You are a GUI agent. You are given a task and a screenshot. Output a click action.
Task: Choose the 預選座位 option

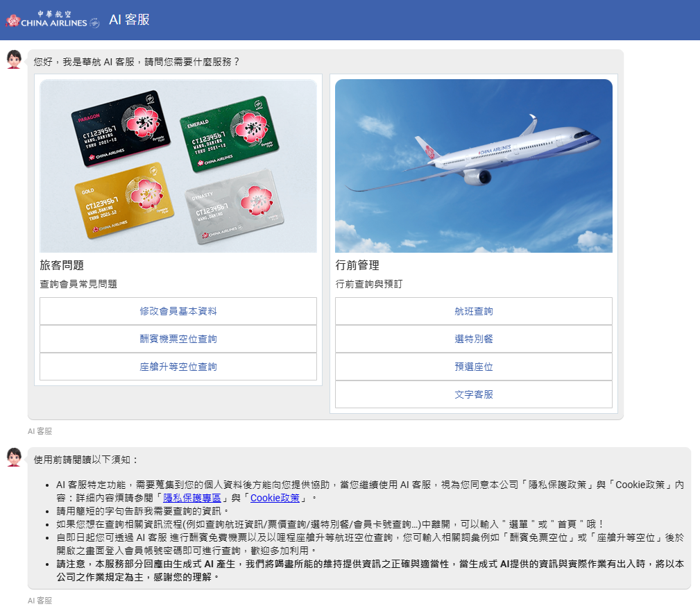coord(474,367)
